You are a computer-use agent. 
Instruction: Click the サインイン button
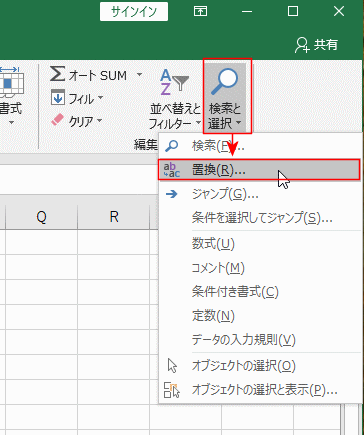[x=134, y=12]
